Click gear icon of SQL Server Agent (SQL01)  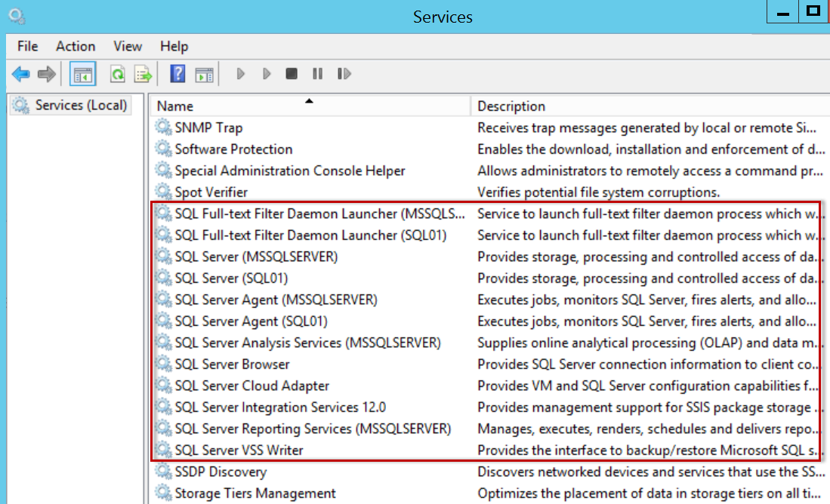163,321
